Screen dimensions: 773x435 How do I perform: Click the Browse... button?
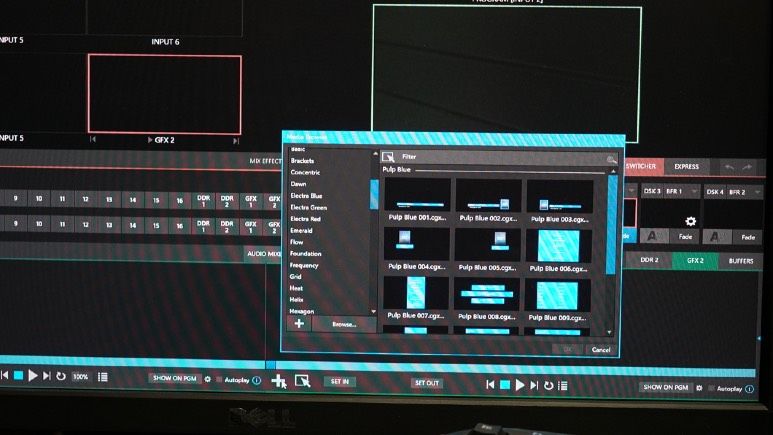344,324
